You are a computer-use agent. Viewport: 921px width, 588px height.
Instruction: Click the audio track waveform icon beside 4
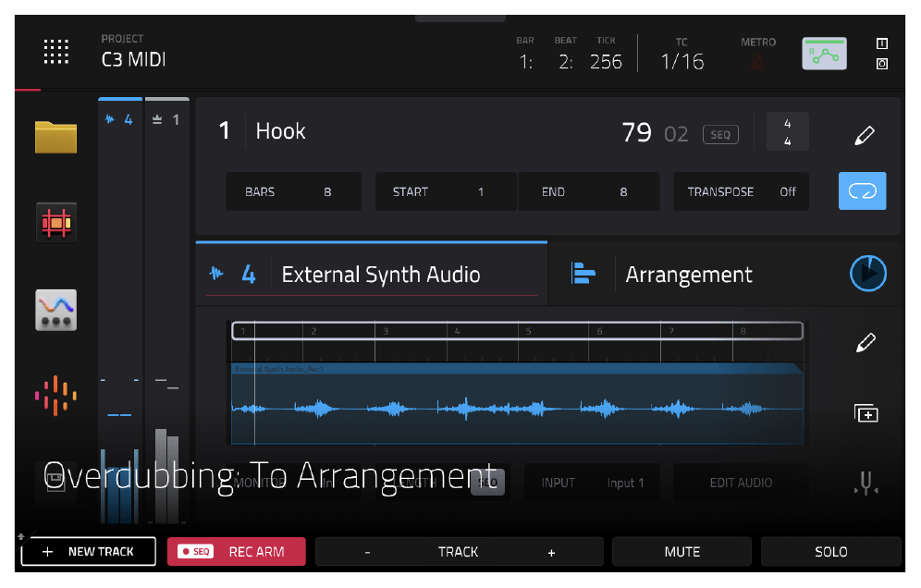pos(216,273)
